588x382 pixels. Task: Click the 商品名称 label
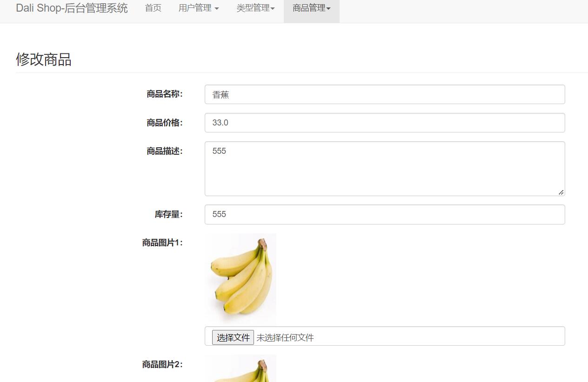pos(165,94)
